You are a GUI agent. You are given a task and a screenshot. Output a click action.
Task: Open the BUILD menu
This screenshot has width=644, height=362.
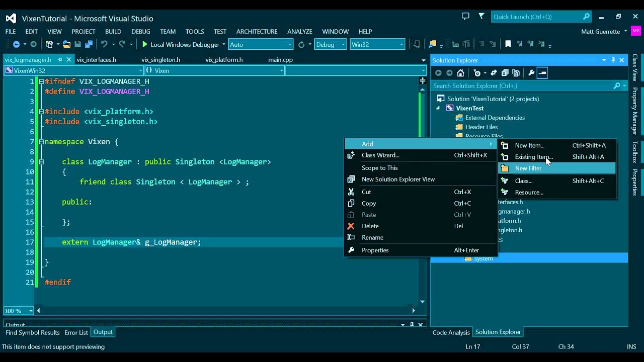113,31
